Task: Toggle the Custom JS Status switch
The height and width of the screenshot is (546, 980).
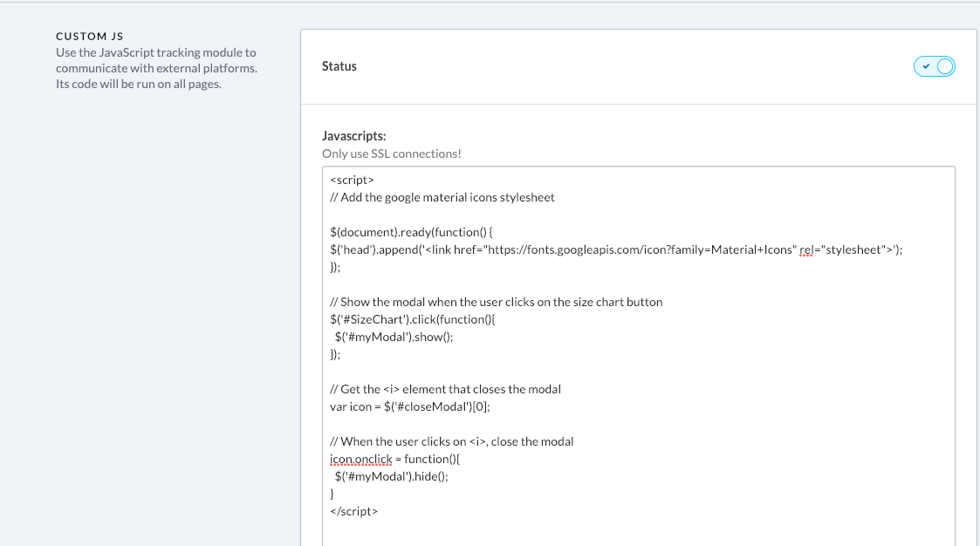Action: tap(935, 66)
